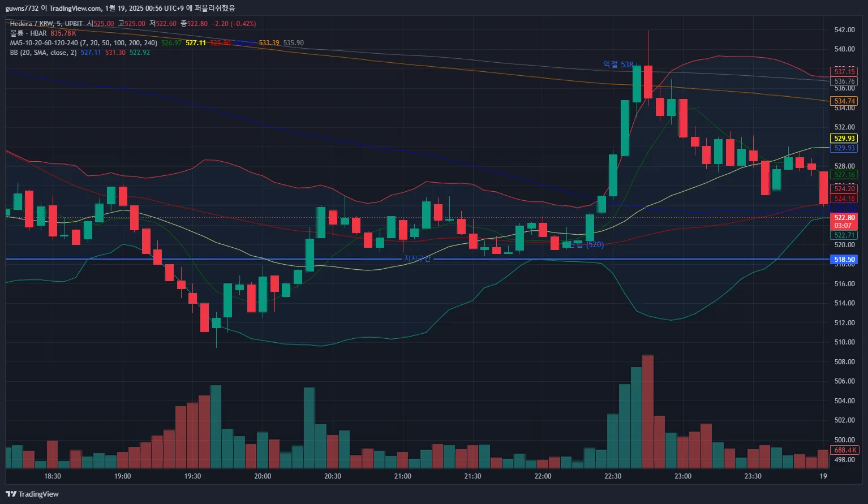Image resolution: width=868 pixels, height=504 pixels.
Task: Click the 19:00 time axis label
Action: (122, 476)
